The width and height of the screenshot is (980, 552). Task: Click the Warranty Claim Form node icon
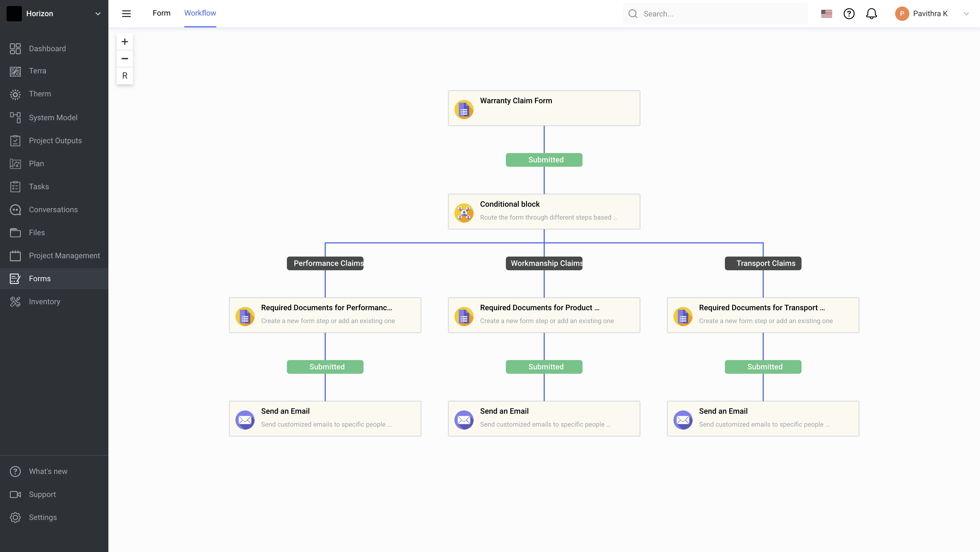[x=463, y=109]
